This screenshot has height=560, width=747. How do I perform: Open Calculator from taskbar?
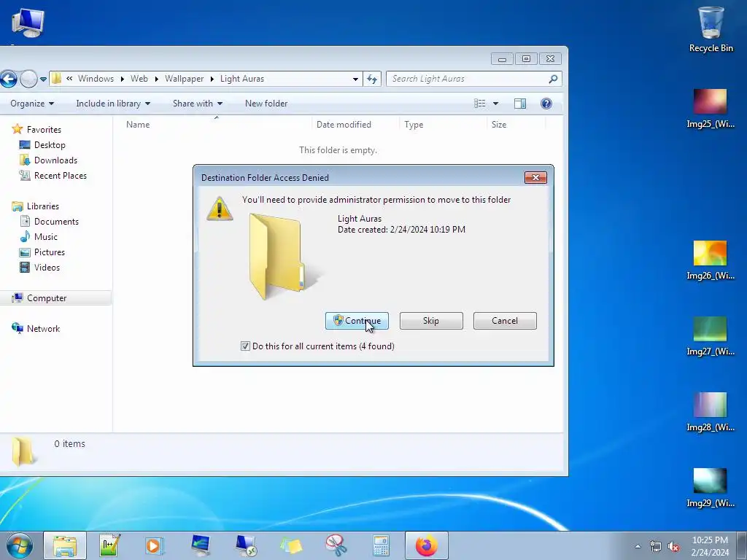pos(381,545)
